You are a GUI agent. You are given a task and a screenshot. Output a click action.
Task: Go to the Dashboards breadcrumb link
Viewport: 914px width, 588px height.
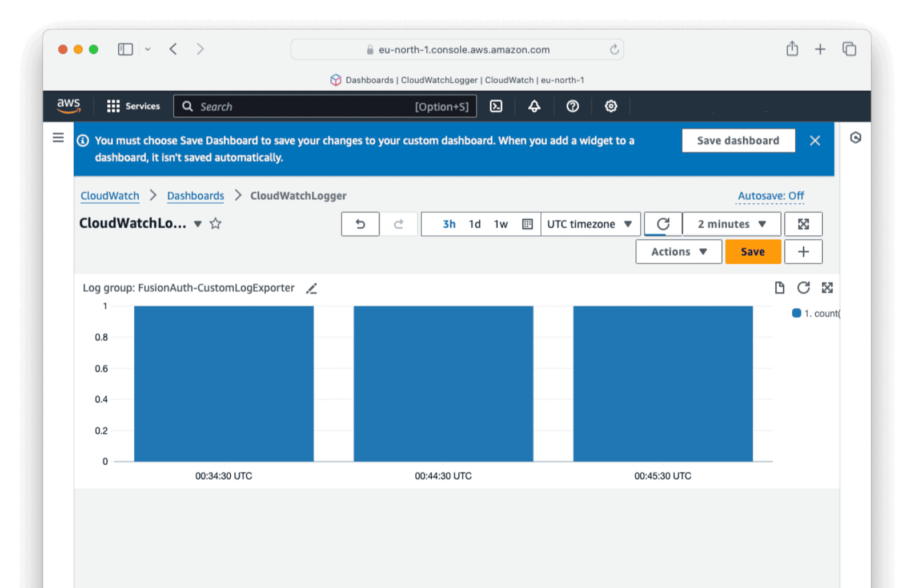tap(195, 196)
